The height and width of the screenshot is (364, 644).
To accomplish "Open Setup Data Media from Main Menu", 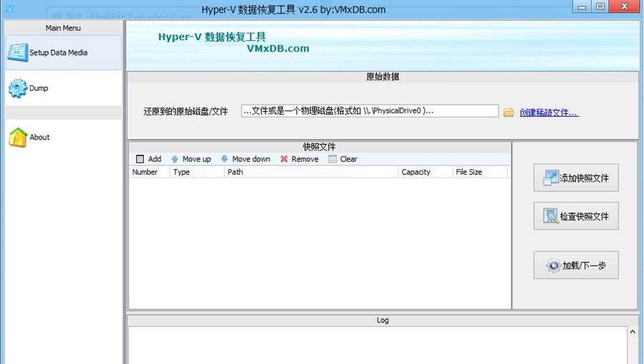I will point(57,53).
